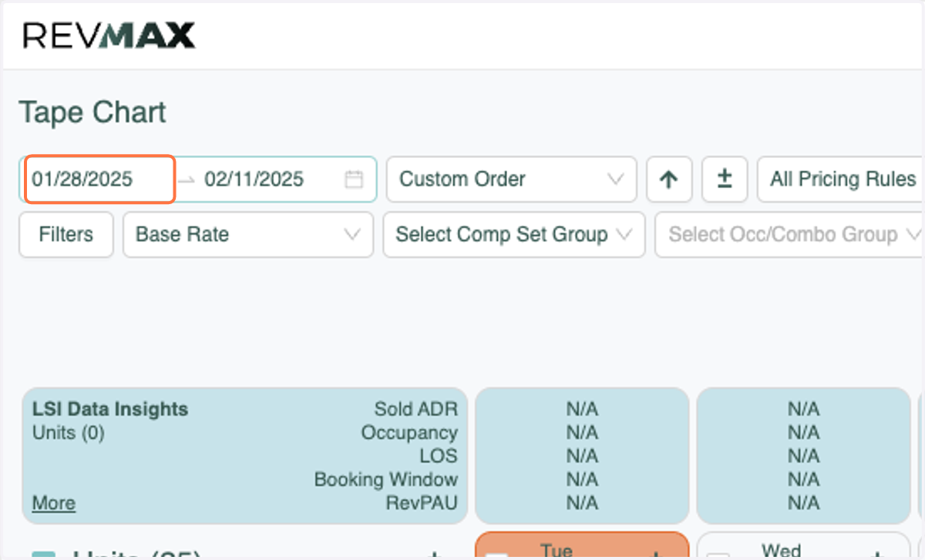The width and height of the screenshot is (925, 560).
Task: Open Select Comp Set Group dropdown
Action: click(514, 234)
